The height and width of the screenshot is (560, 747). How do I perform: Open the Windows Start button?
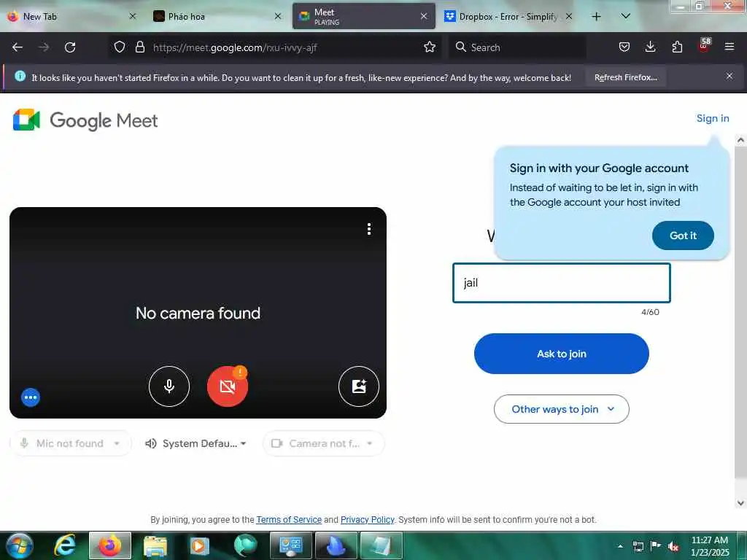click(x=19, y=545)
